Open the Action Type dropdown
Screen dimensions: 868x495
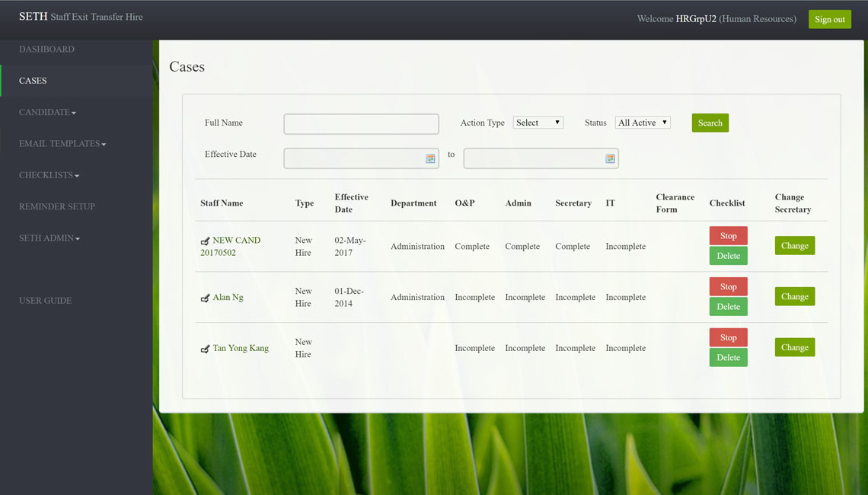click(x=538, y=123)
